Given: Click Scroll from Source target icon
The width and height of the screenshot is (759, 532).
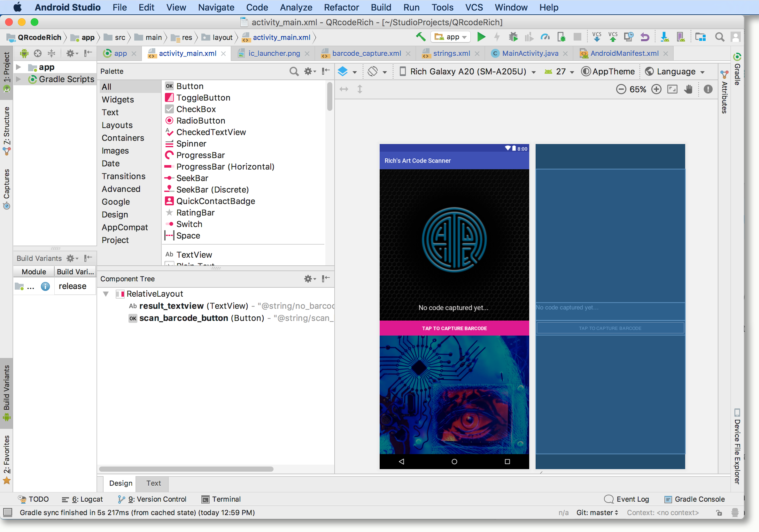Looking at the screenshot, I should [38, 53].
